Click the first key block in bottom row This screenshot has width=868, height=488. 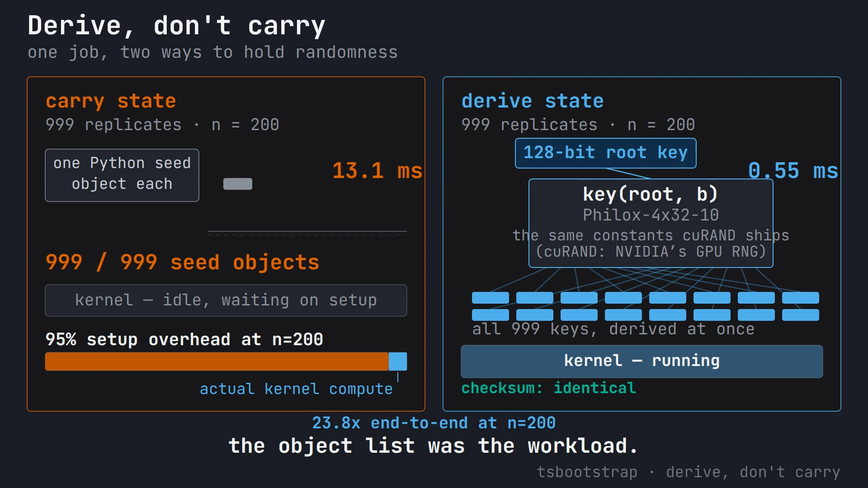point(491,315)
